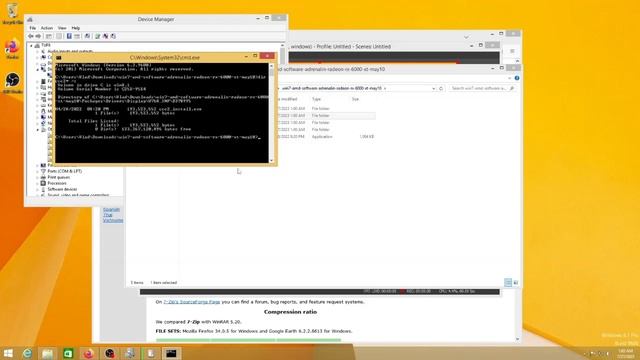Click Refresh button beside Explorer address bar
Image resolution: width=640 pixels, height=360 pixels.
pyautogui.click(x=441, y=88)
